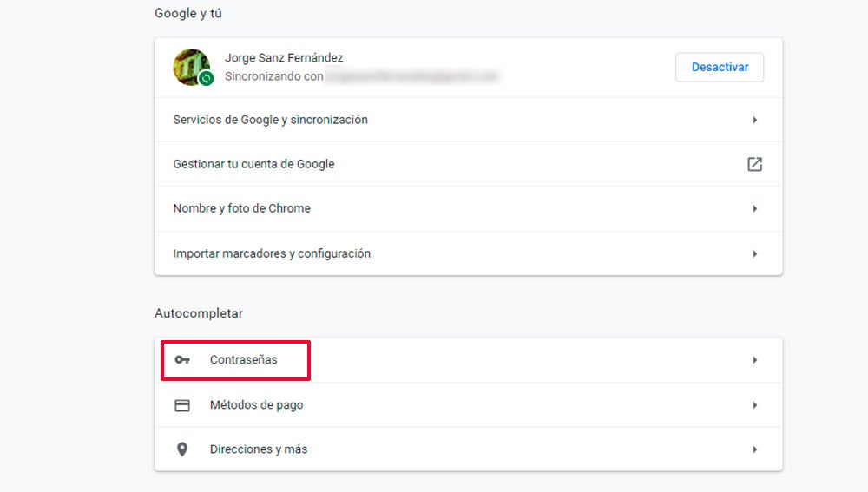This screenshot has height=492, width=868.
Task: Open Servicios de Google y sincronización
Action: coord(469,120)
